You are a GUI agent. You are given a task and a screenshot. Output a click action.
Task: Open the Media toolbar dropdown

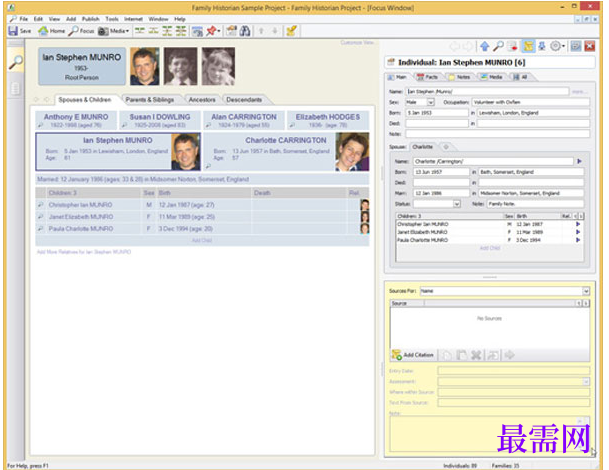[x=113, y=31]
